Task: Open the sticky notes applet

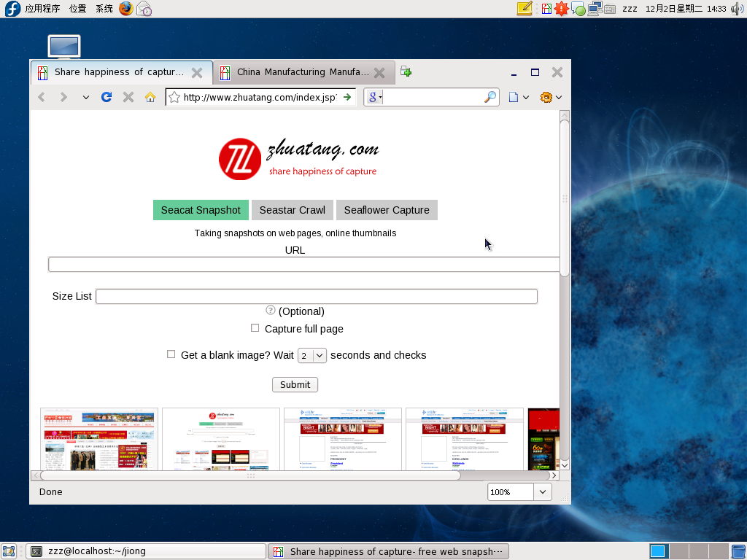Action: tap(525, 9)
